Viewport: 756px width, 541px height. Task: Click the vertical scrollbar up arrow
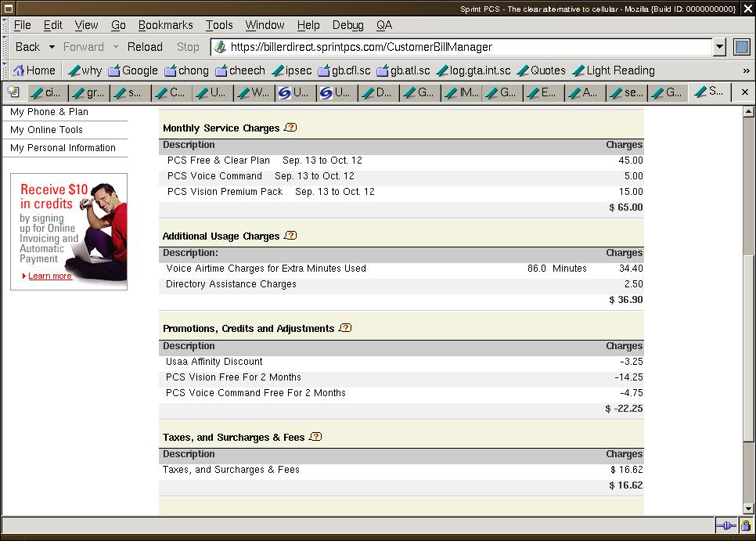coord(748,112)
